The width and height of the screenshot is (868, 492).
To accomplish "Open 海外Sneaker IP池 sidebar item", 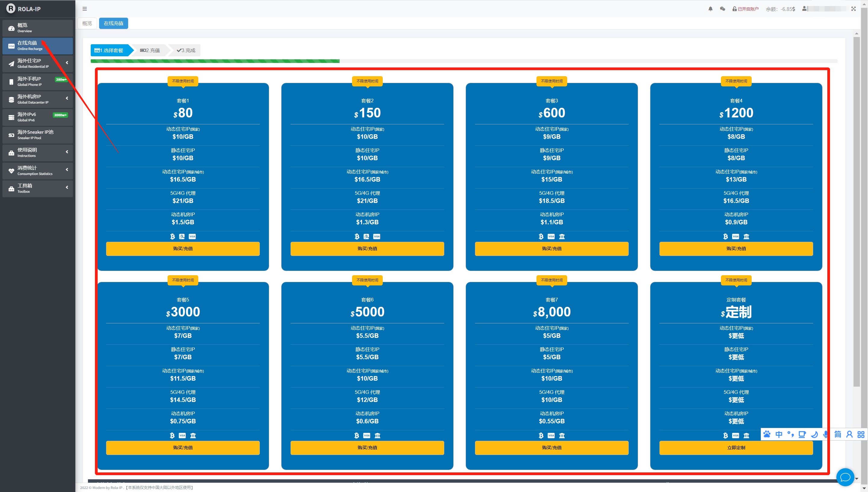I will point(38,135).
